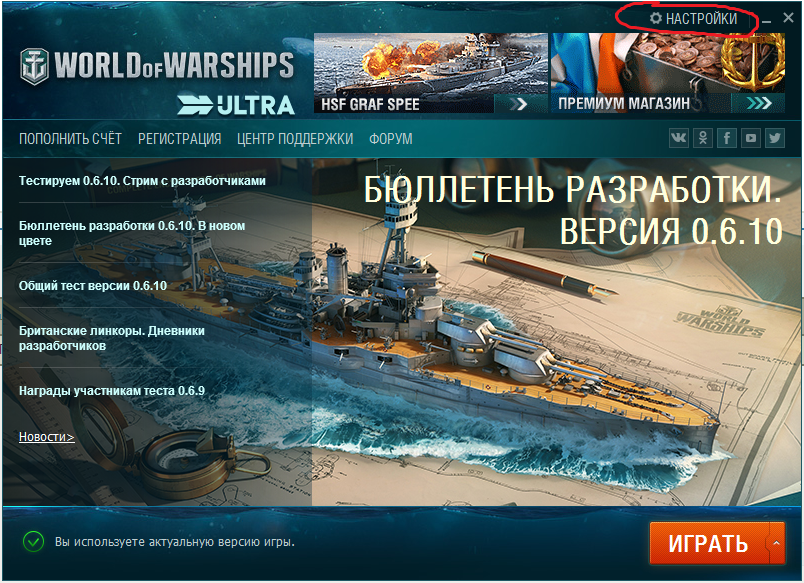The image size is (804, 583).
Task: Open the Facebook page icon
Action: (x=727, y=138)
